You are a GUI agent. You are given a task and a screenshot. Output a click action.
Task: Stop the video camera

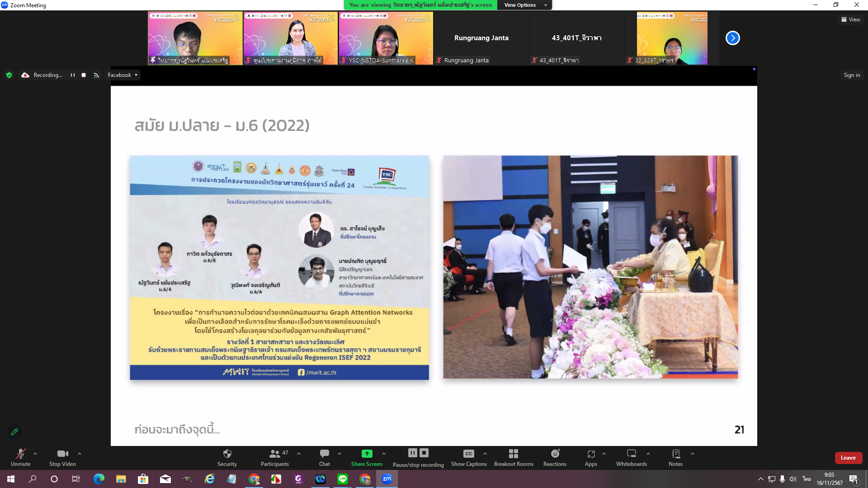[x=62, y=454]
